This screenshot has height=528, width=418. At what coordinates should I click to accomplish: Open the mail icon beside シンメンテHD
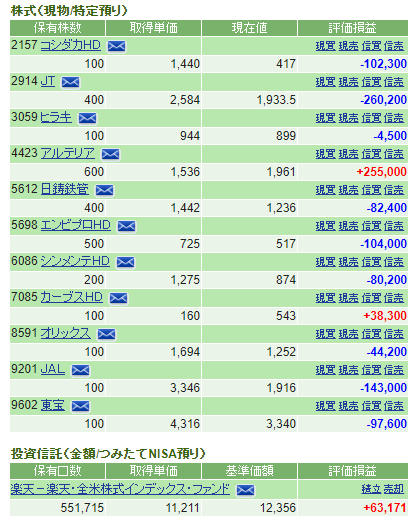pos(126,262)
